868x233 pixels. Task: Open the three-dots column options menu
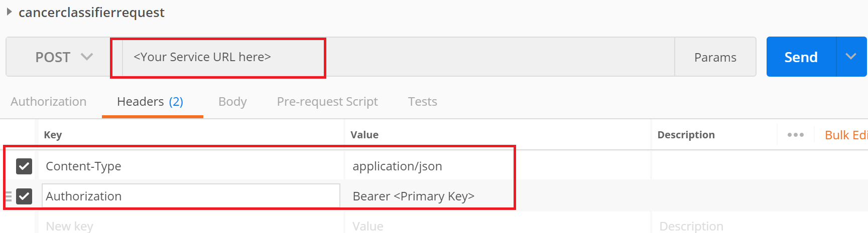pos(796,135)
